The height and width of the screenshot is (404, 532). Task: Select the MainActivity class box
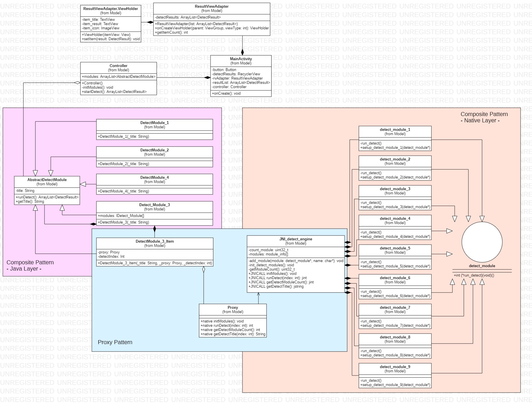[x=241, y=76]
